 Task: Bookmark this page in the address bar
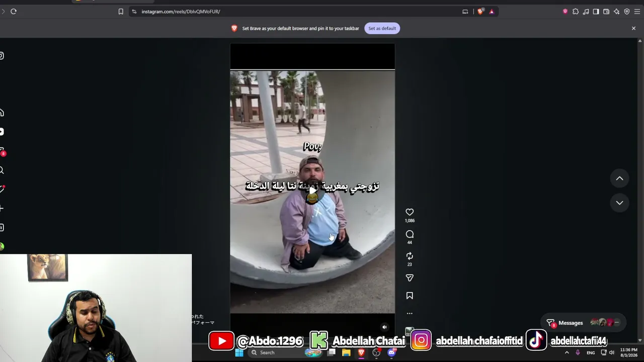tap(121, 12)
